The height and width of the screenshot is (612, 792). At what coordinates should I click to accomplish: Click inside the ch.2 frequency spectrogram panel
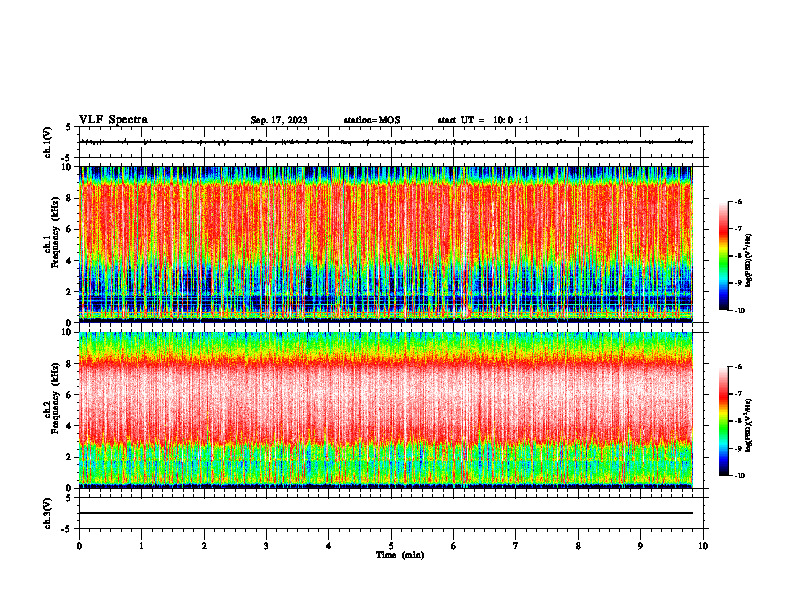pyautogui.click(x=386, y=410)
